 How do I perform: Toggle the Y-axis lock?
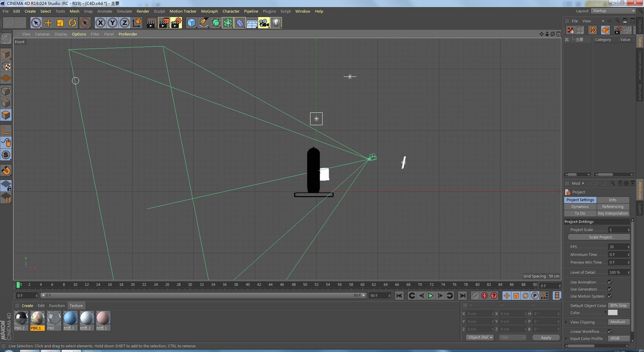(x=112, y=23)
